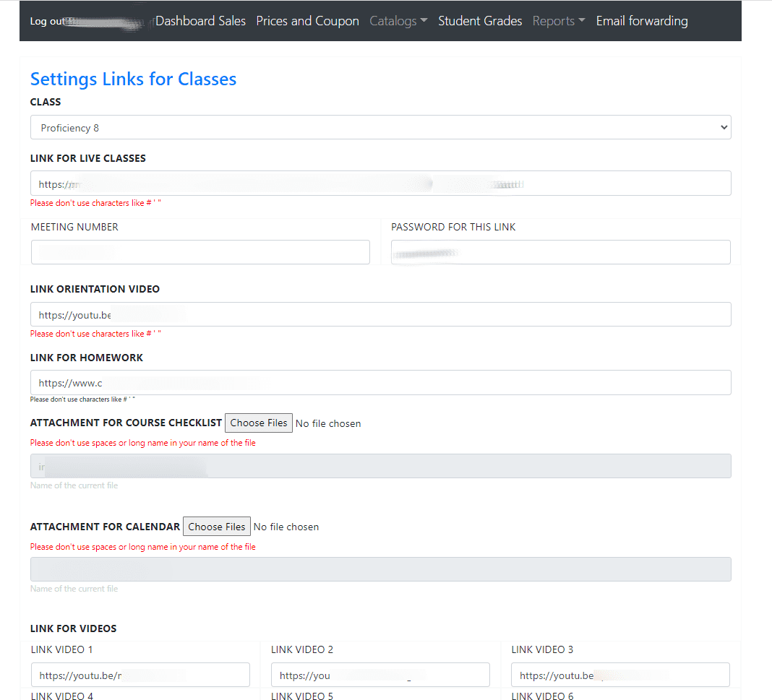Click the Settings Links for Classes heading
772x700 pixels.
point(133,79)
